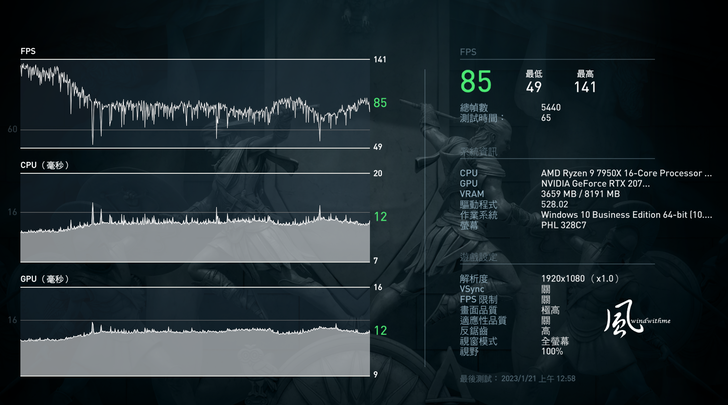Viewport: 728px width, 405px height.
Task: Click the 最後測試 date 2023/1/21
Action: pos(518,379)
